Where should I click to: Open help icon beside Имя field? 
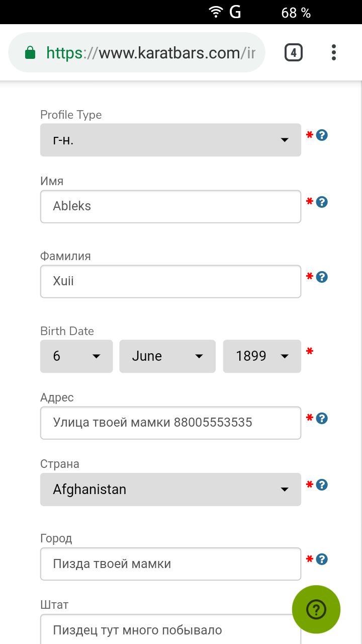point(322,202)
